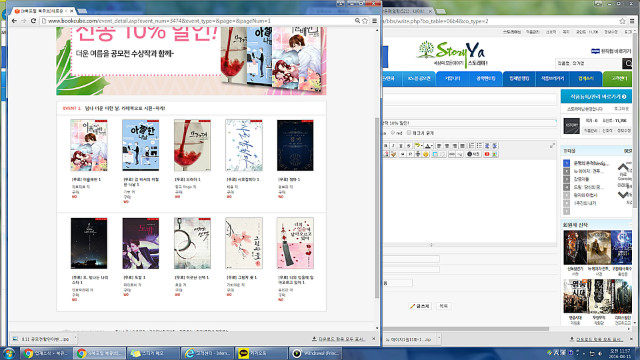The width and height of the screenshot is (640, 360).
Task: Click the write-post submit button
Action: [419, 306]
